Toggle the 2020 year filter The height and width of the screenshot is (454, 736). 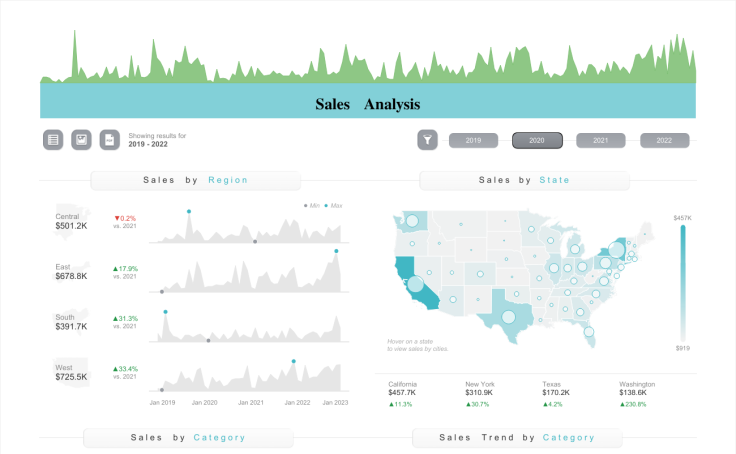537,140
